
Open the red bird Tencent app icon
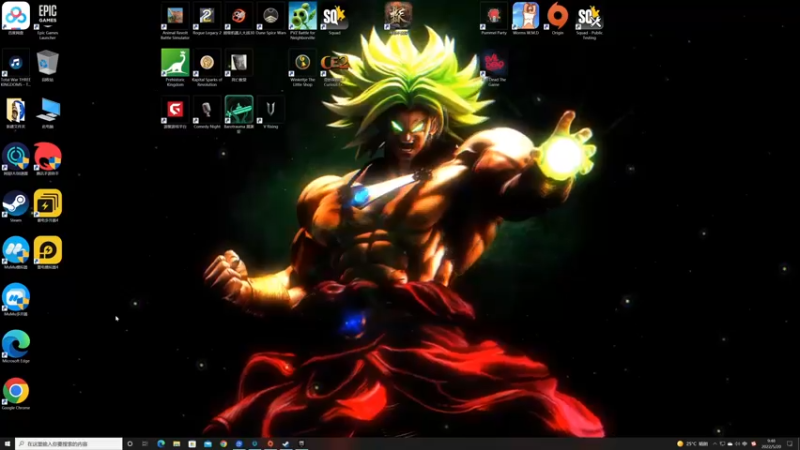click(x=47, y=159)
